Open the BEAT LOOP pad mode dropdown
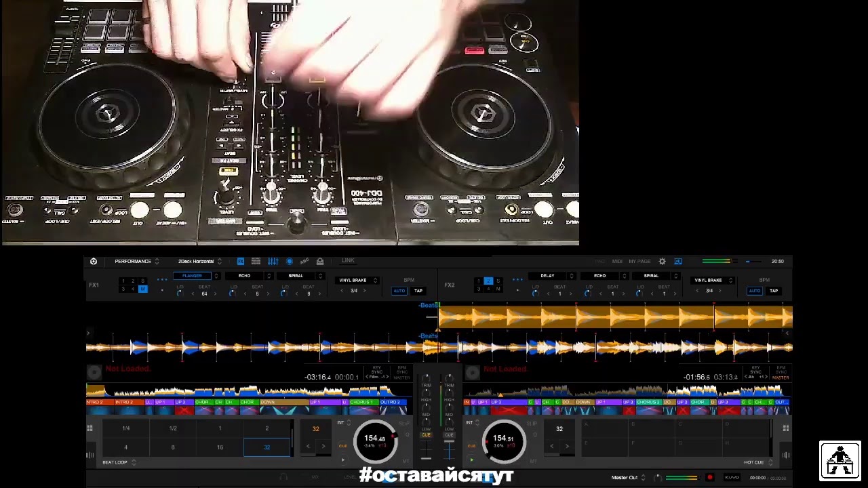 pyautogui.click(x=119, y=462)
